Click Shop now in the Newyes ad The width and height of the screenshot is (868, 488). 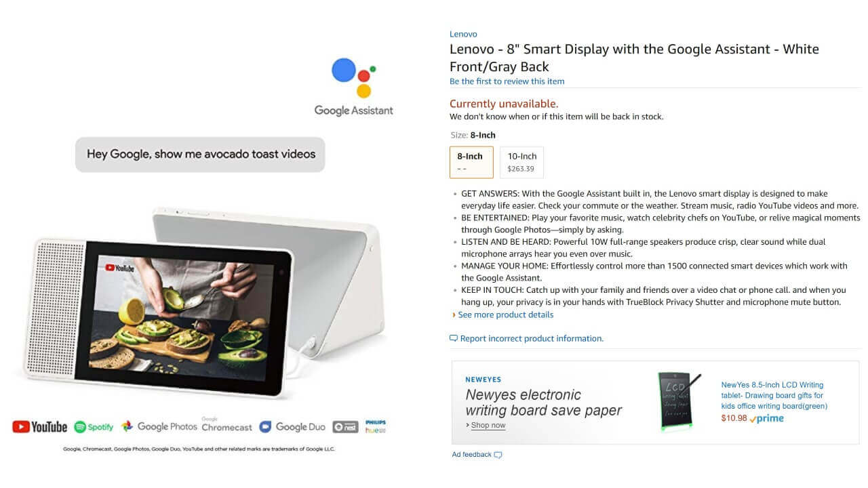(488, 425)
